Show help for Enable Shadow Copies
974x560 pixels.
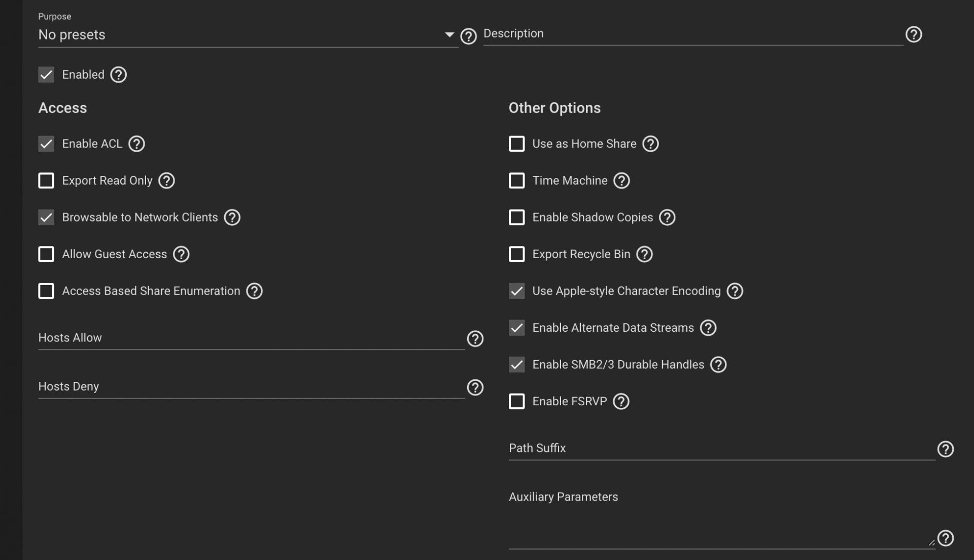[x=668, y=218]
